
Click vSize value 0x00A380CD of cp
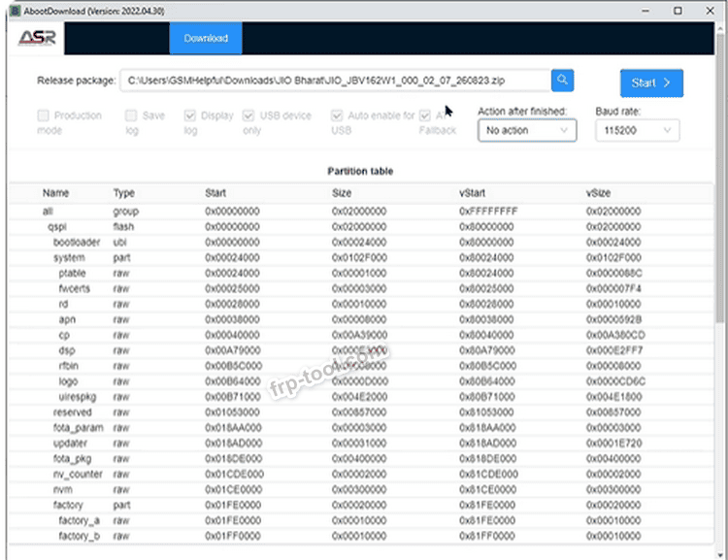615,335
